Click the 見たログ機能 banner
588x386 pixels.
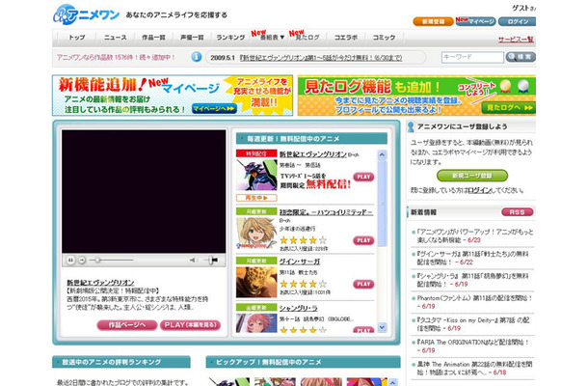click(416, 96)
